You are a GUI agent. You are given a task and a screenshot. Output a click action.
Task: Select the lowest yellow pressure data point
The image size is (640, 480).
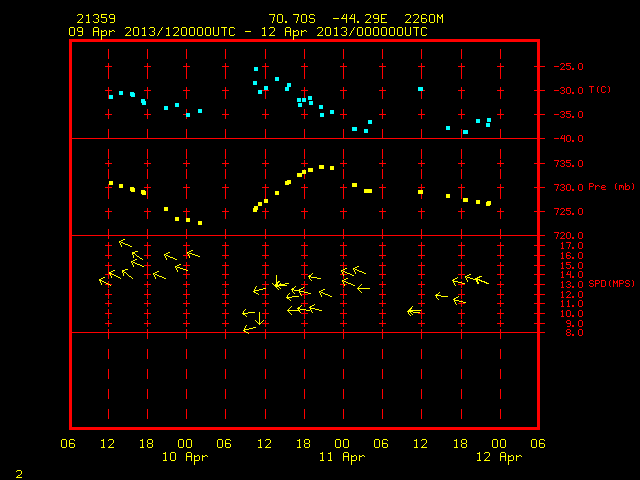(200, 223)
